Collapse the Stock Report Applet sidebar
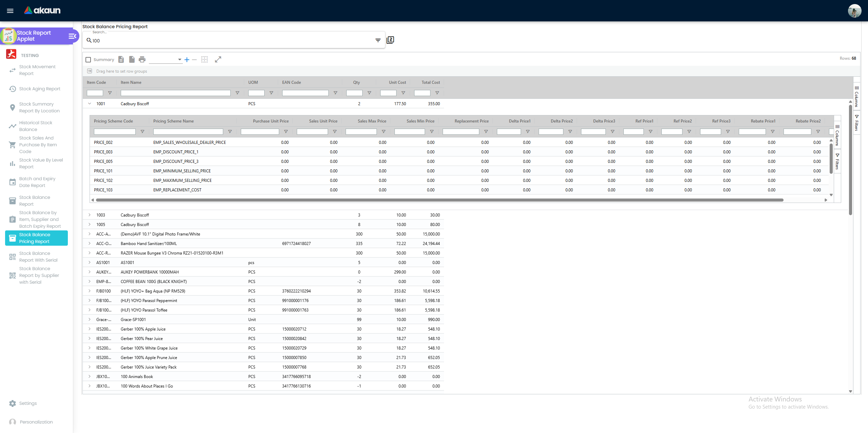 (72, 36)
